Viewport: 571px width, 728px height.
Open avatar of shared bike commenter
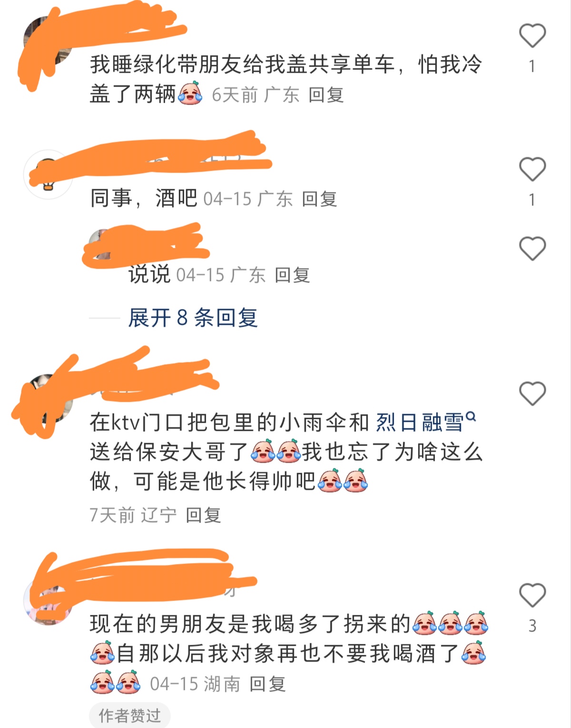[x=49, y=41]
